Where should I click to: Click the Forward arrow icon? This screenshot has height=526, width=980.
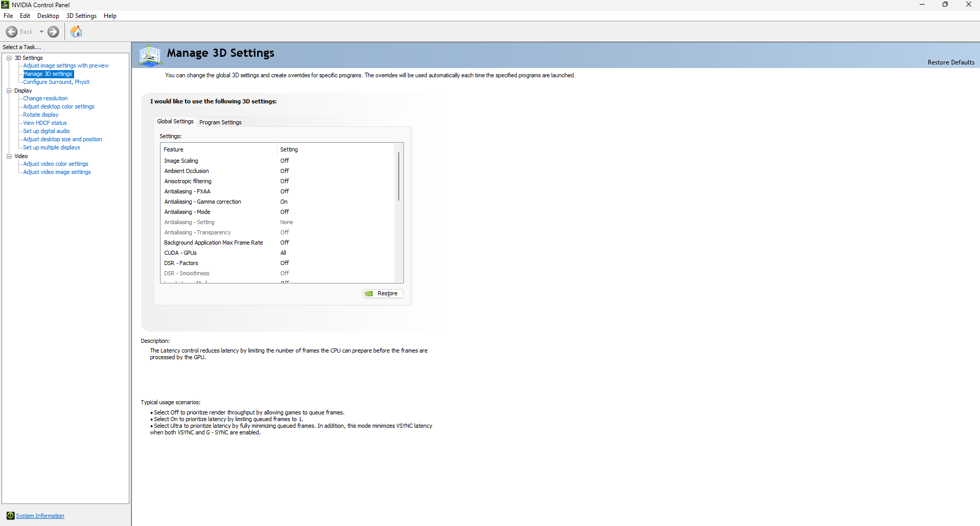point(53,32)
